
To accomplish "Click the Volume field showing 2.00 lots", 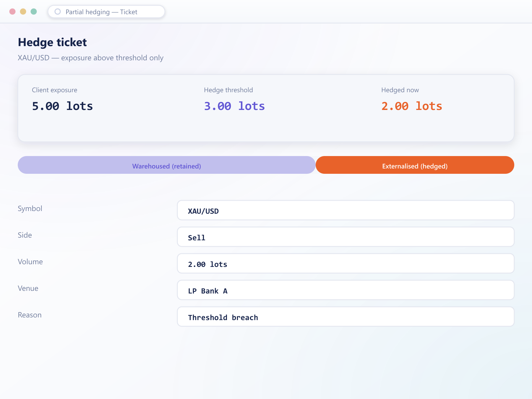I will pos(346,263).
